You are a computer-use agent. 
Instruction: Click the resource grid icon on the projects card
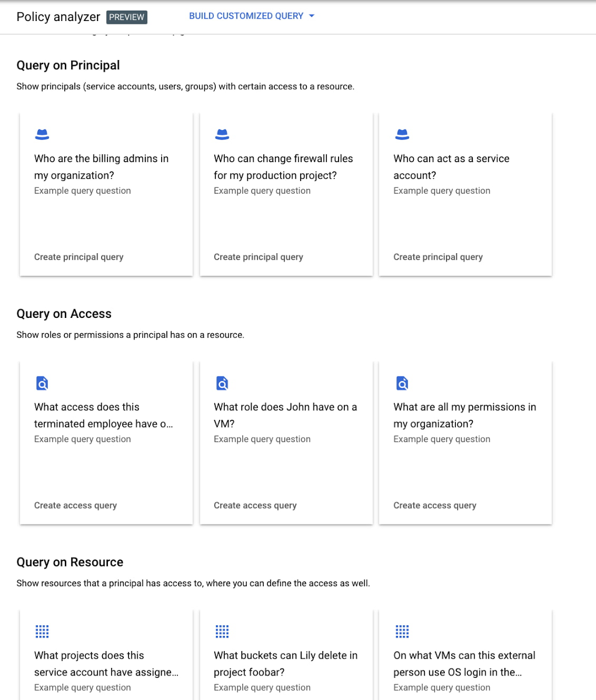click(41, 631)
